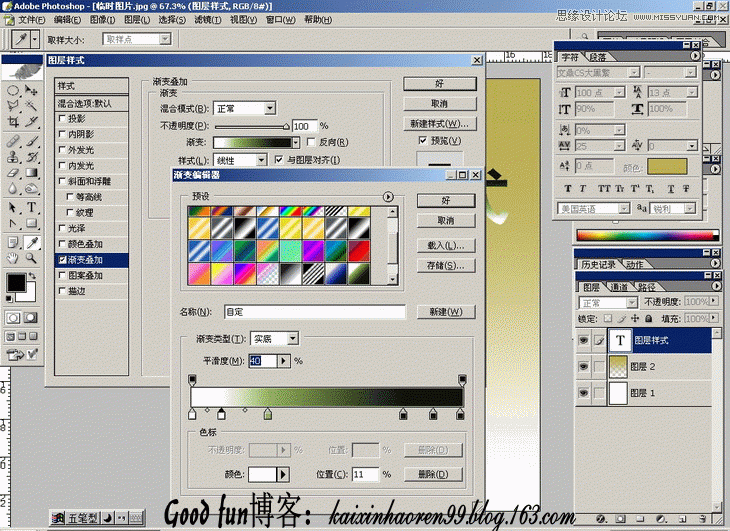Switch to the 通道 channels tab
This screenshot has width=730, height=531.
tap(619, 287)
